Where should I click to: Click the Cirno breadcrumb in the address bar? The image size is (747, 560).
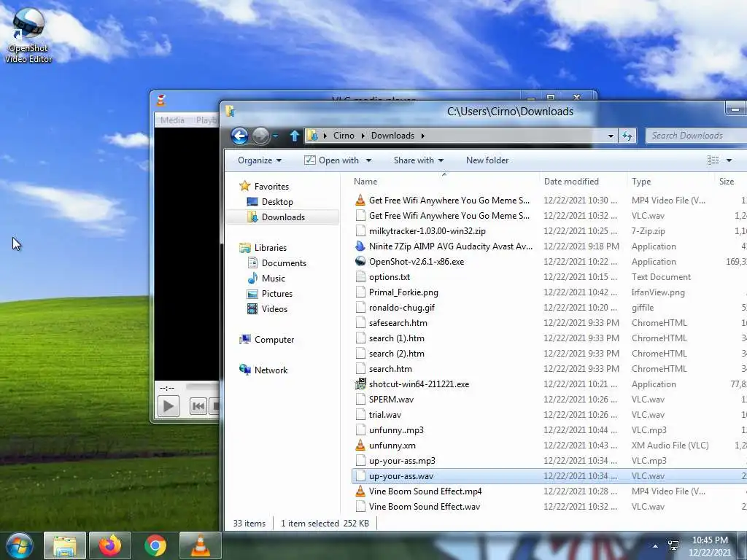[344, 136]
